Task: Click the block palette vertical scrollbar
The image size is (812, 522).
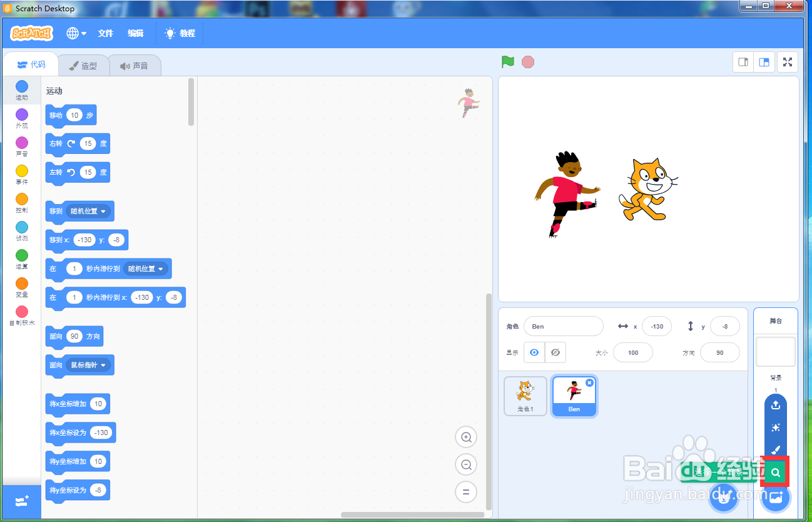Action: [x=191, y=101]
